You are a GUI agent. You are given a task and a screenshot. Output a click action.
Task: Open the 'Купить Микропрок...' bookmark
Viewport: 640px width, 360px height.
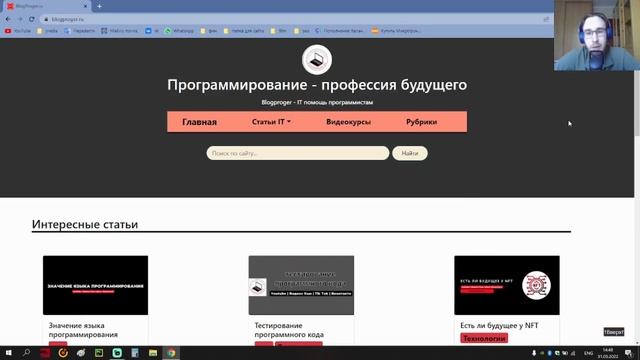click(x=396, y=31)
